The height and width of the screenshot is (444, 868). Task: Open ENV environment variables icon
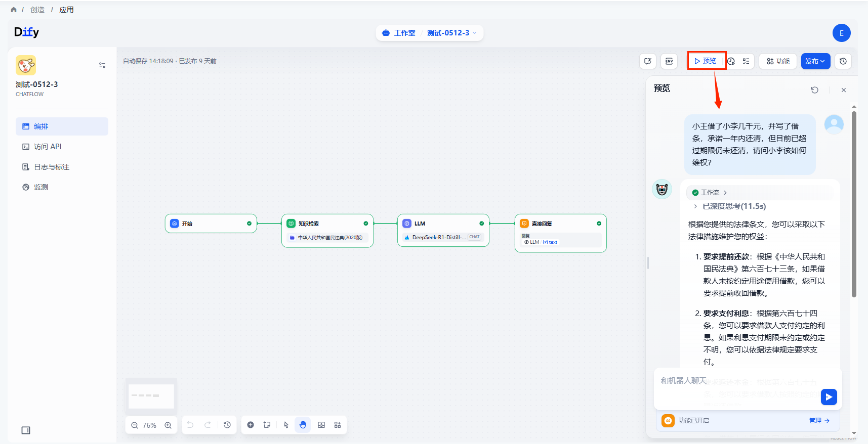(669, 61)
